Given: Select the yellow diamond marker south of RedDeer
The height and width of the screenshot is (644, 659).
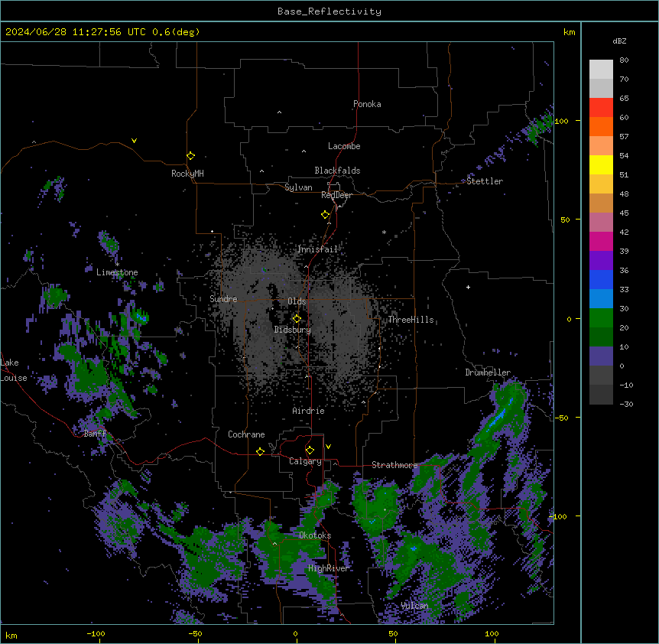Looking at the screenshot, I should pyautogui.click(x=325, y=215).
